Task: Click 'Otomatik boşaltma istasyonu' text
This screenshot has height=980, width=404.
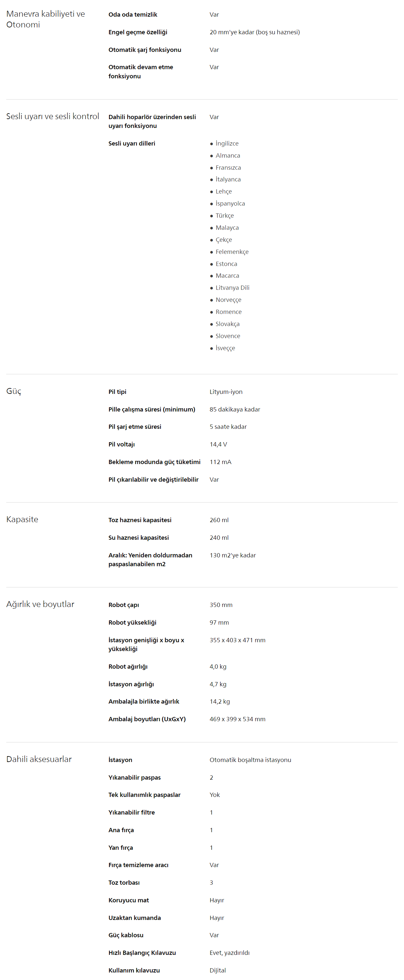Action: 250,760
